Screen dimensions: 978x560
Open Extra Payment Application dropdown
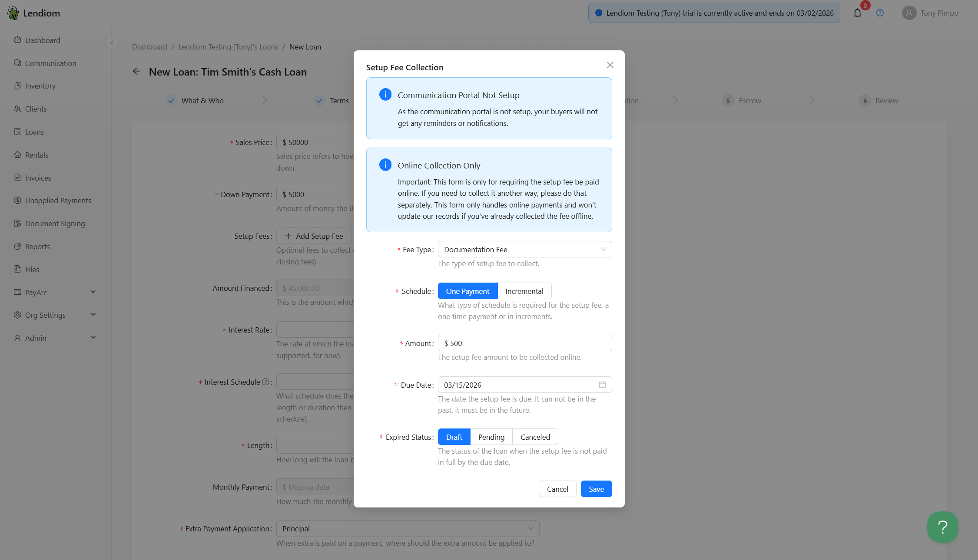(x=408, y=529)
